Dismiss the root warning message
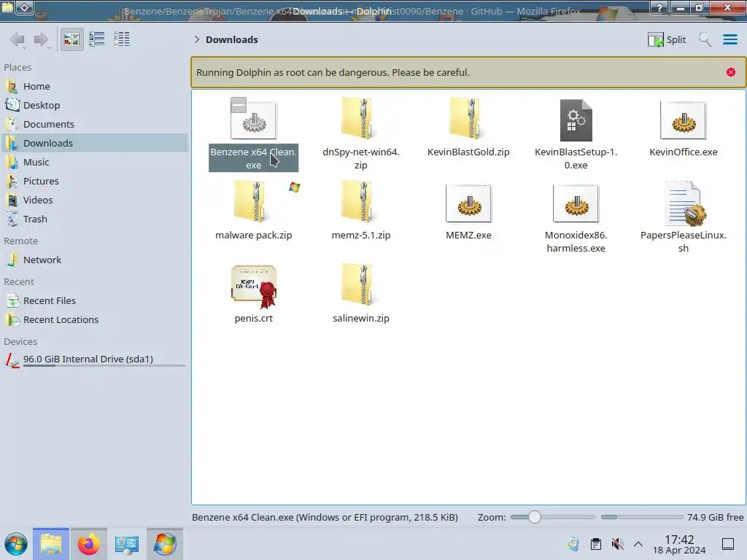The height and width of the screenshot is (560, 747). (x=731, y=72)
